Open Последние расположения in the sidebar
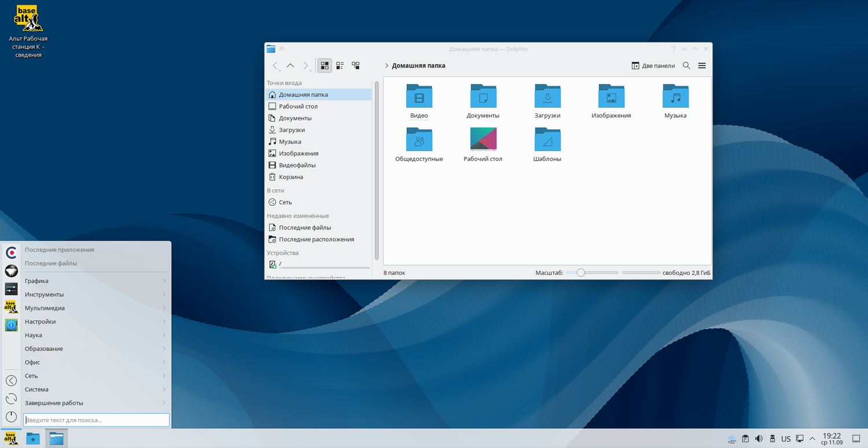Image resolution: width=868 pixels, height=448 pixels. [x=319, y=240]
